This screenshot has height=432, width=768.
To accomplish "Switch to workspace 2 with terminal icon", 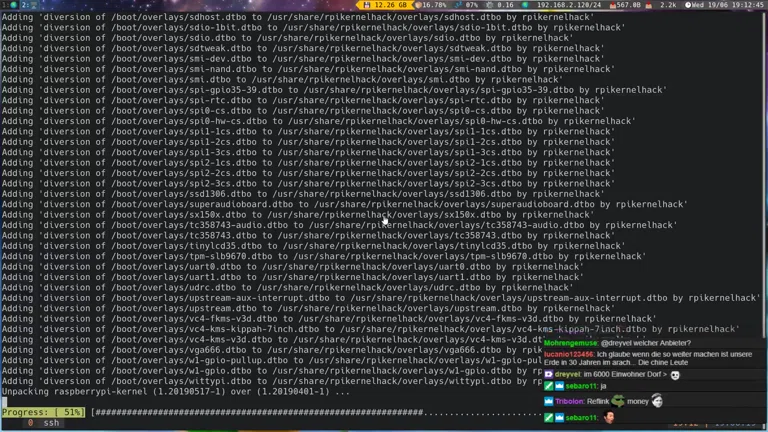I will click(30, 5).
